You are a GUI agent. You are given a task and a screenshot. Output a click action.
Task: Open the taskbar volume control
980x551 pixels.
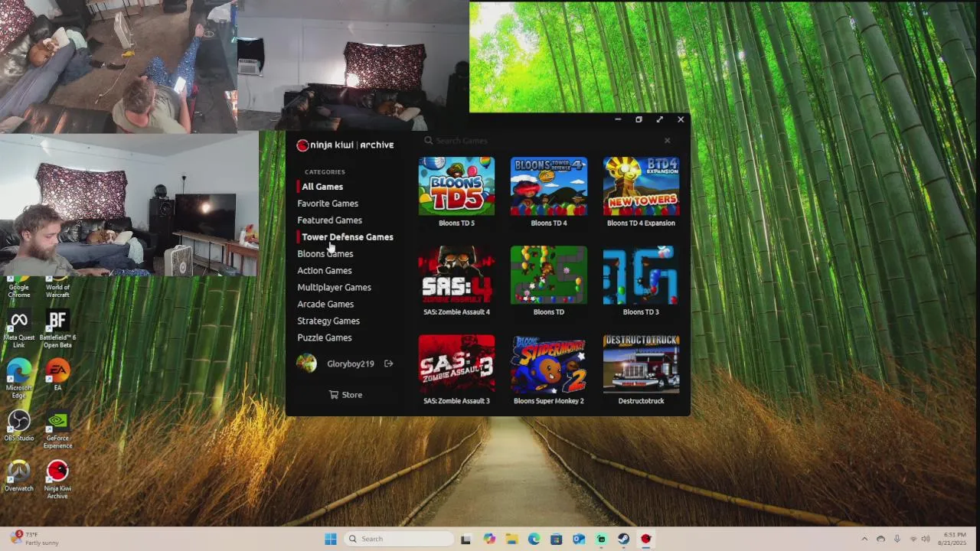coord(926,539)
